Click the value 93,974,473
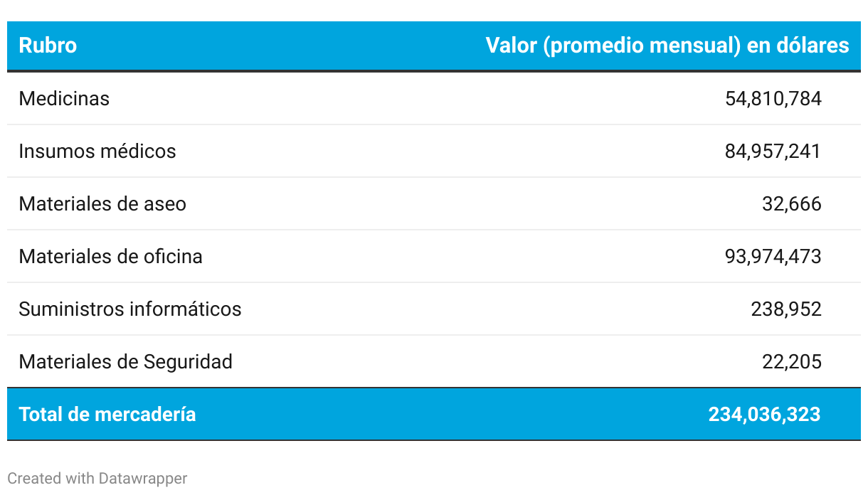 [773, 256]
